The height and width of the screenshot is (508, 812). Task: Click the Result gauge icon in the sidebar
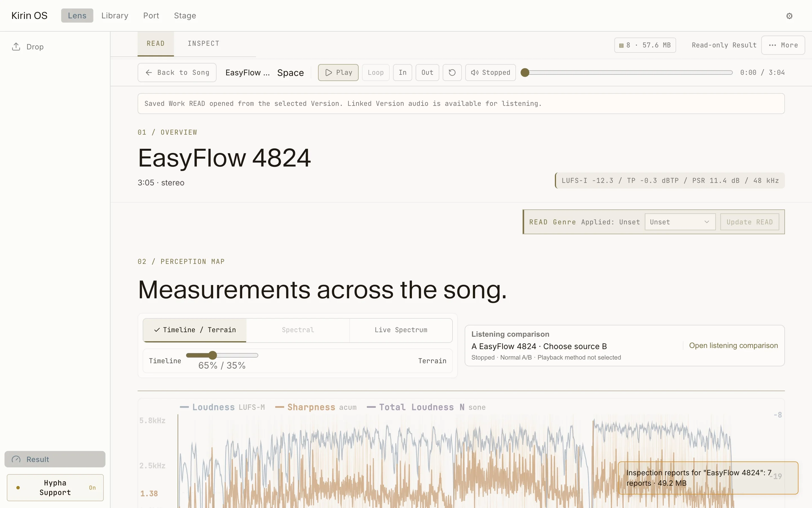click(x=16, y=459)
